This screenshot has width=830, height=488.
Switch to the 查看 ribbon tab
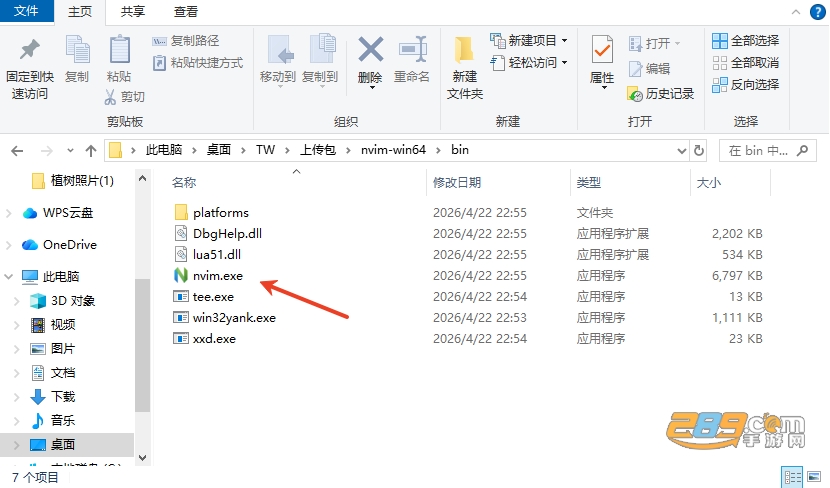185,12
